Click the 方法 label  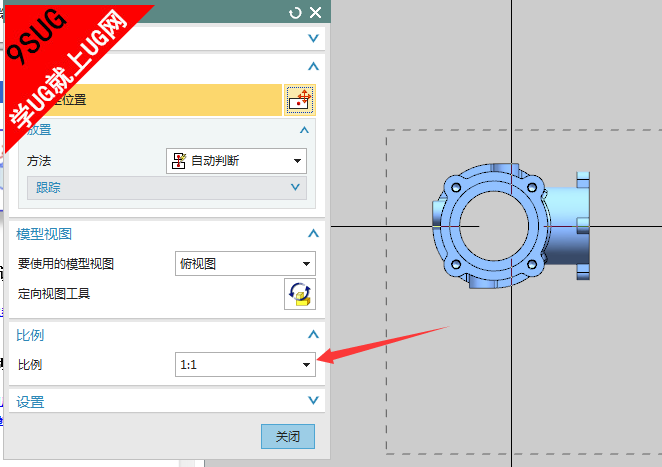39,161
